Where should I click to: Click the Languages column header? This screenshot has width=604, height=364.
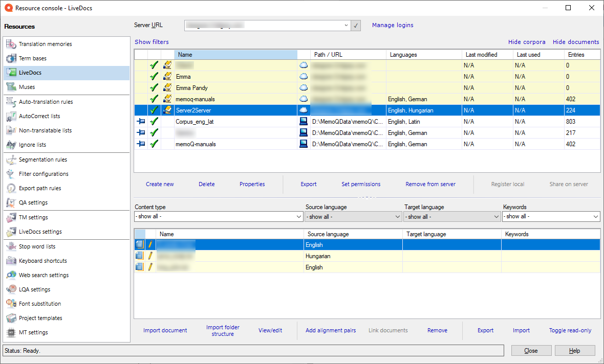[x=424, y=55]
